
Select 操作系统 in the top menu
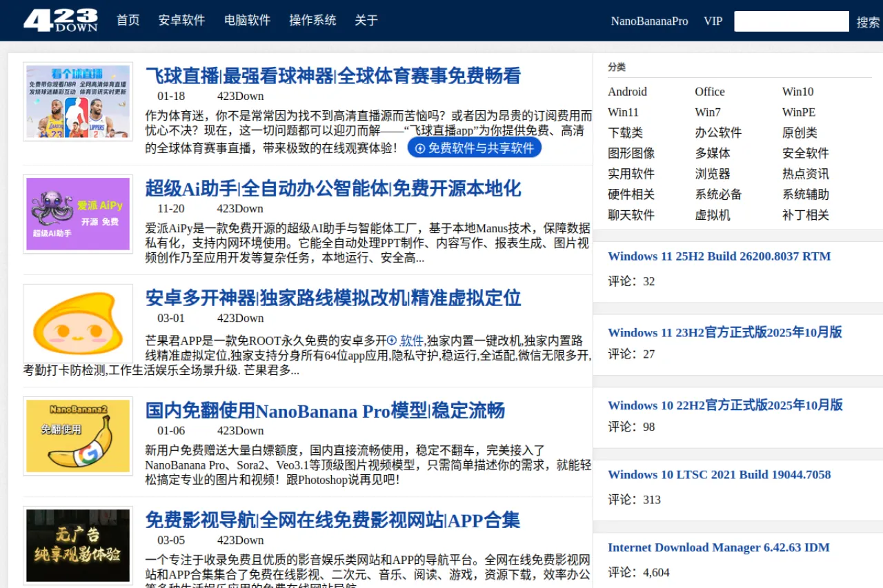point(312,21)
